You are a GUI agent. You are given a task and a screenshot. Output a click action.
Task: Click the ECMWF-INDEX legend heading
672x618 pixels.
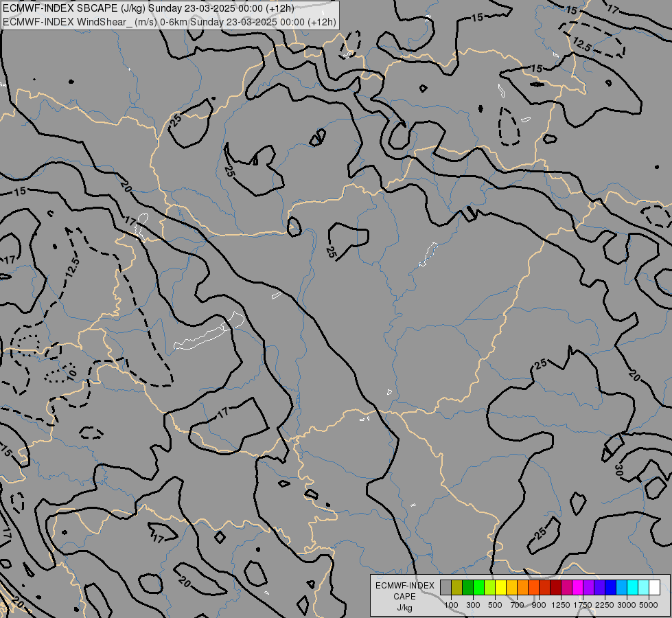(x=405, y=586)
